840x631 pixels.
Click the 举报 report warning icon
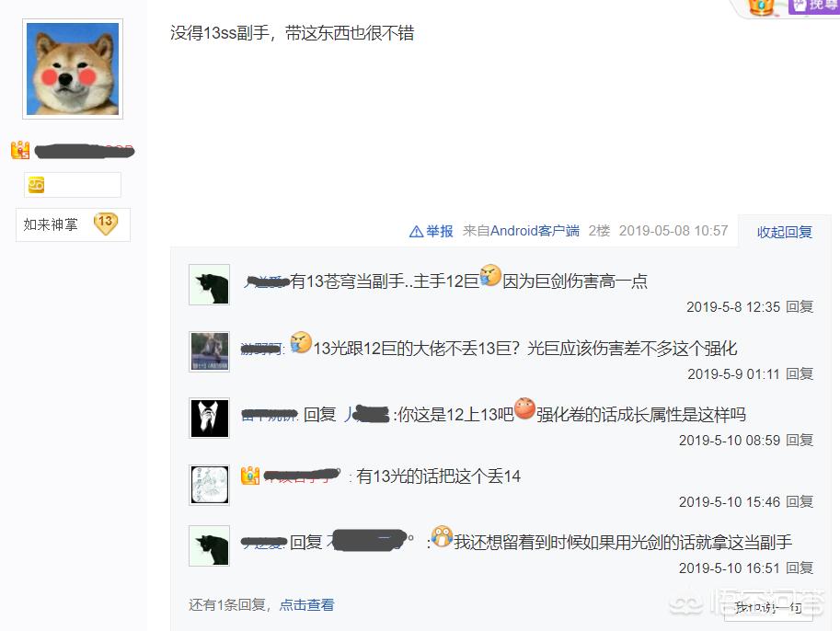(416, 232)
